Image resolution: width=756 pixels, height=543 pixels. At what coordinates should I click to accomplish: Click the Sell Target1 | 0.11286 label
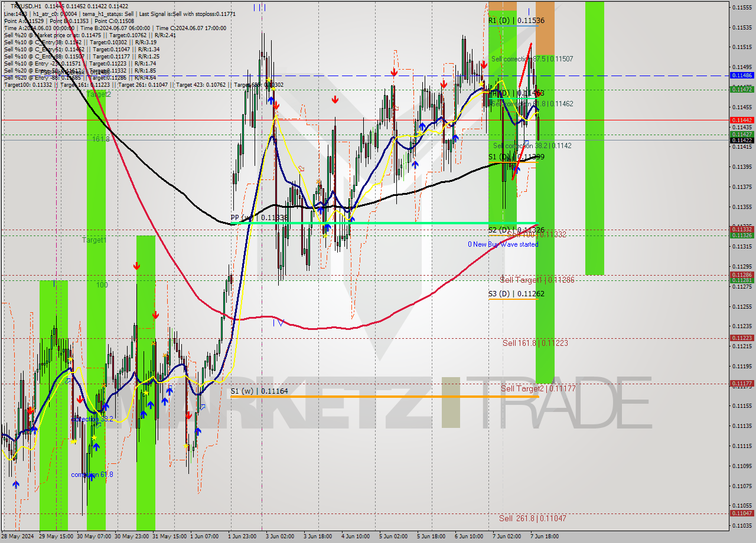tap(537, 280)
